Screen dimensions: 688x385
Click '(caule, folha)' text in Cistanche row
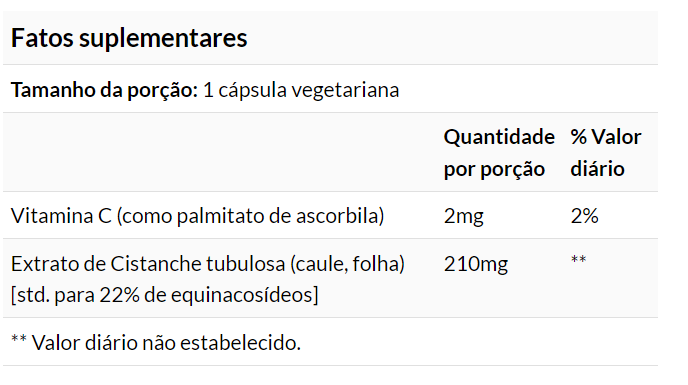(348, 264)
